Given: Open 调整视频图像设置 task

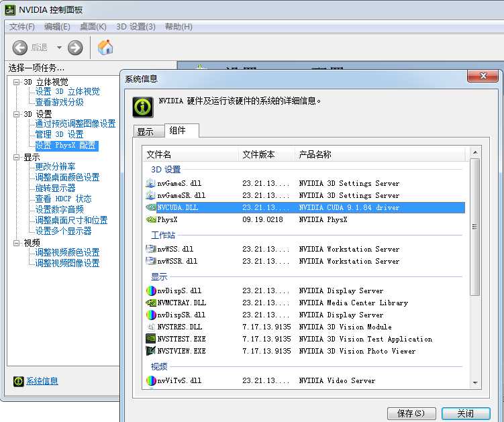Looking at the screenshot, I should [68, 263].
